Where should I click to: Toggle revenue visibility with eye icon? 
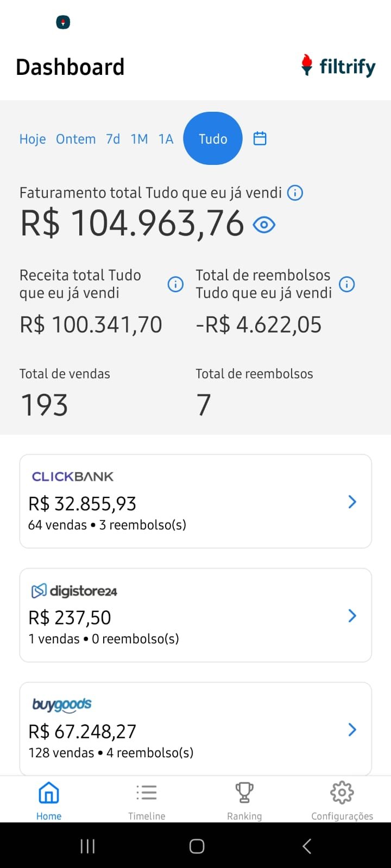264,225
